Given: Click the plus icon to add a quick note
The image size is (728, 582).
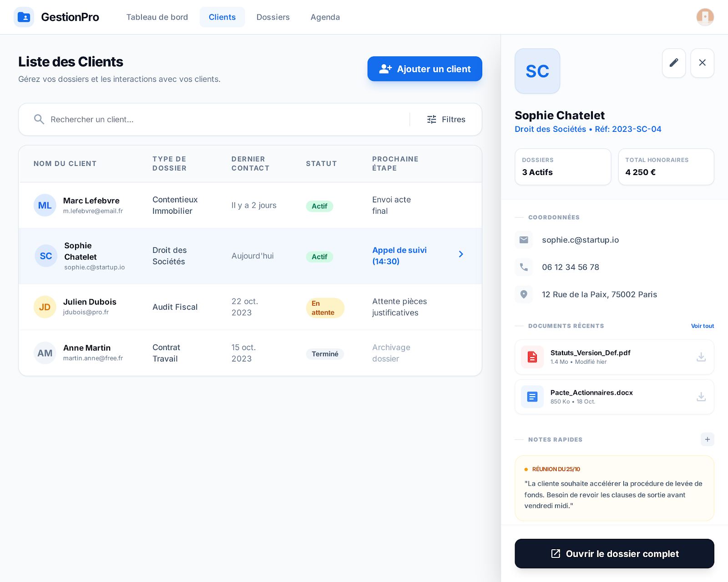Looking at the screenshot, I should [707, 439].
